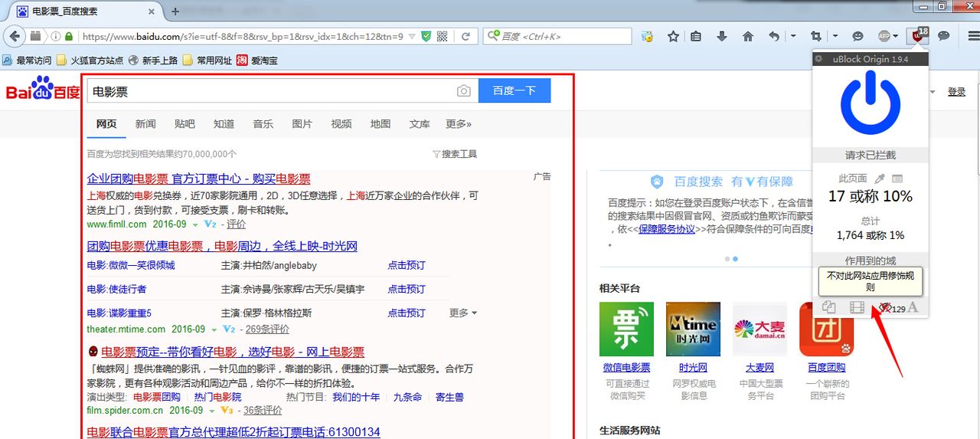Click the icon right of the search box
This screenshot has height=439, width=980.
[648, 36]
